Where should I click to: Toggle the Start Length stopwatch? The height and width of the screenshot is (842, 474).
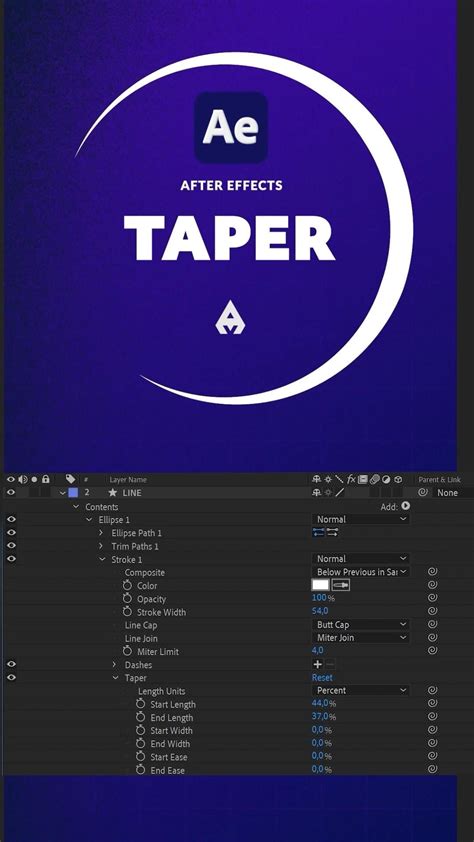pyautogui.click(x=141, y=703)
